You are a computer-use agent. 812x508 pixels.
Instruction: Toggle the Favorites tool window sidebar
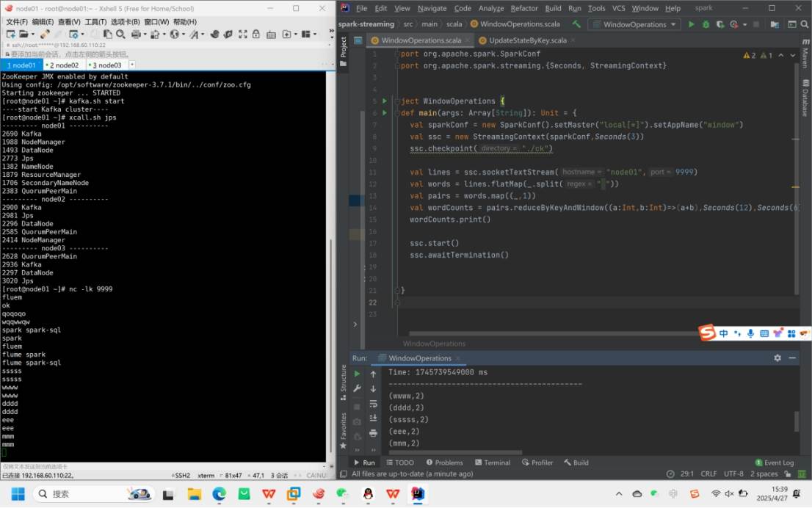coord(343,430)
